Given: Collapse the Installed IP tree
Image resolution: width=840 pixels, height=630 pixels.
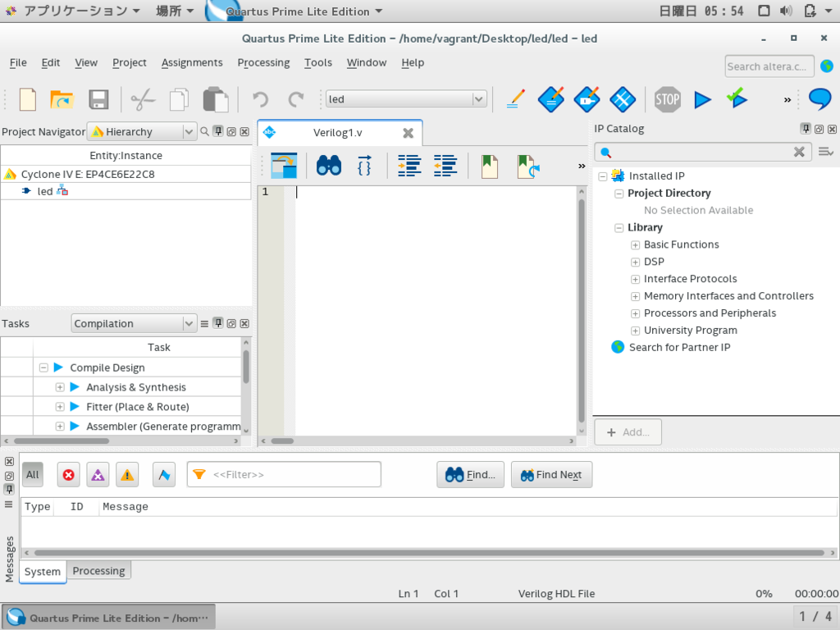Looking at the screenshot, I should [x=603, y=176].
